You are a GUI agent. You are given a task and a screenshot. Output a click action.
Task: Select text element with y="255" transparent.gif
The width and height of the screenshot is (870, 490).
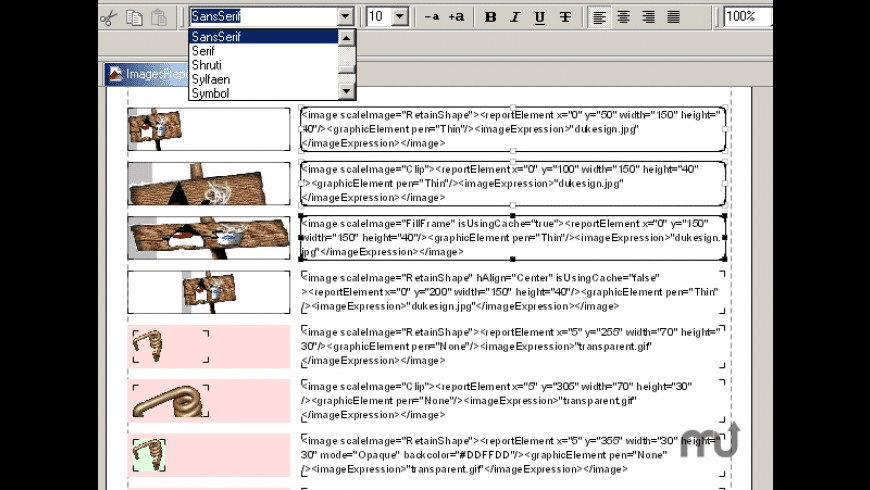pyautogui.click(x=513, y=346)
